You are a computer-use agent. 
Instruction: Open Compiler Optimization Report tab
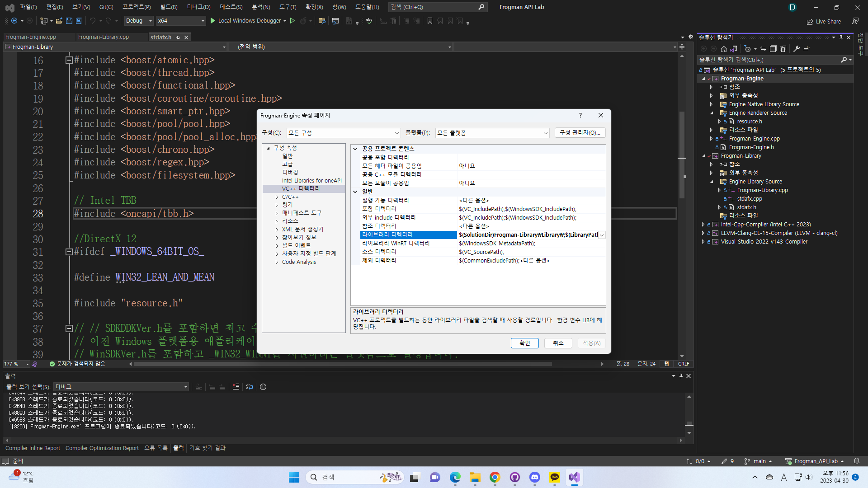[102, 448]
